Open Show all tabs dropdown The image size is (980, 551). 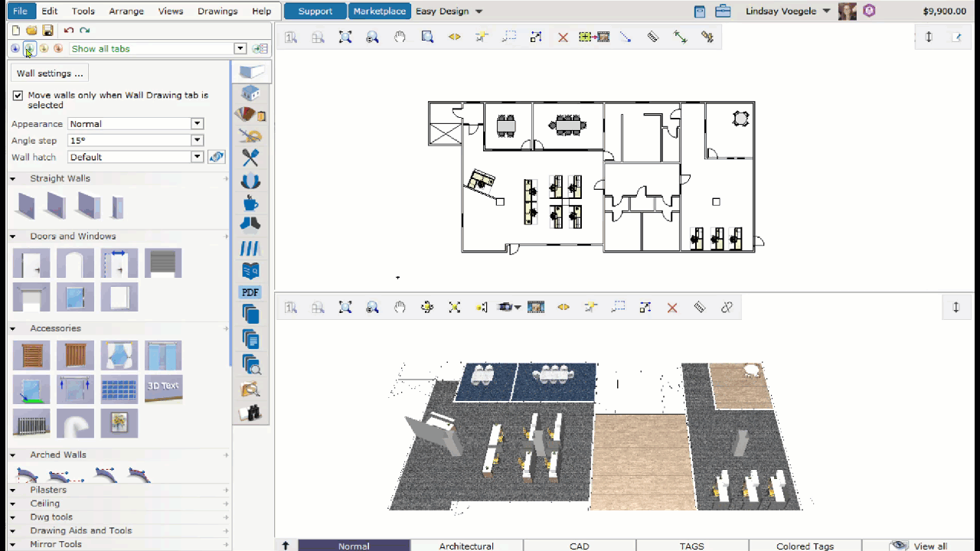point(240,48)
